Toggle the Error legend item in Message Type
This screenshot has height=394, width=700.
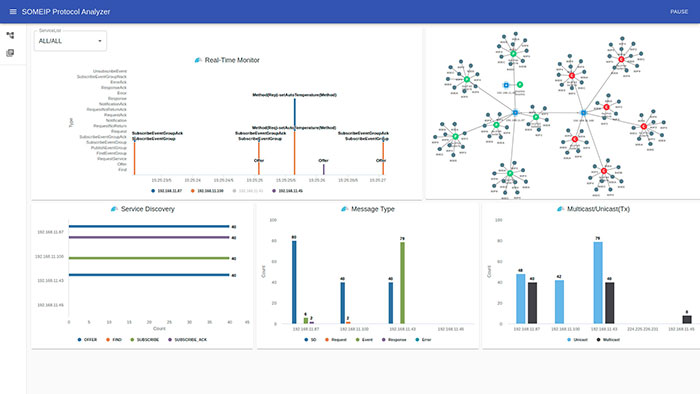click(x=423, y=340)
